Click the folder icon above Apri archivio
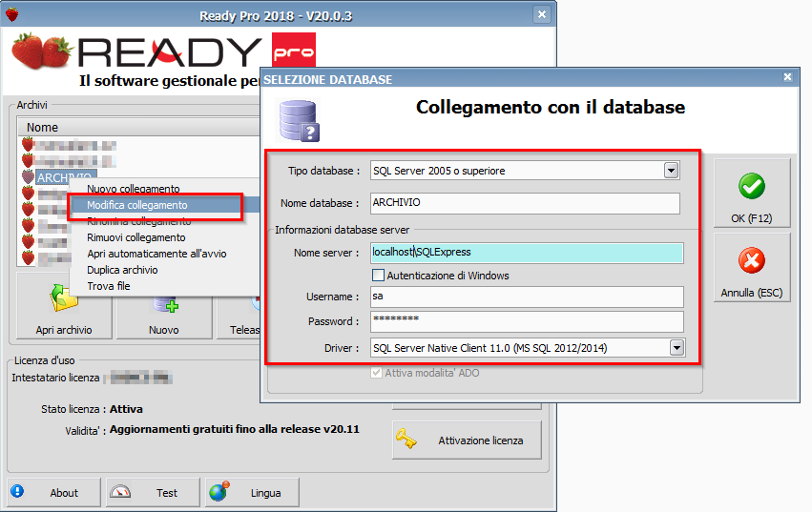 click(64, 297)
